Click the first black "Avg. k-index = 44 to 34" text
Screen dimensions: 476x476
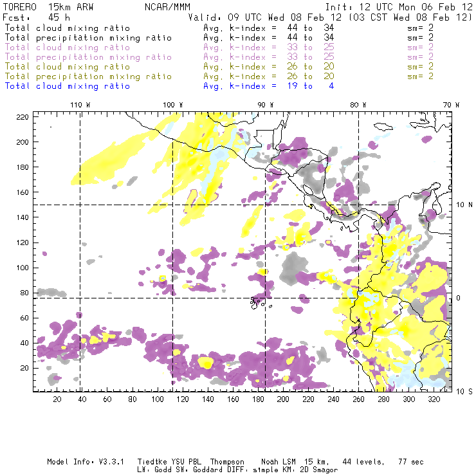pyautogui.click(x=269, y=28)
